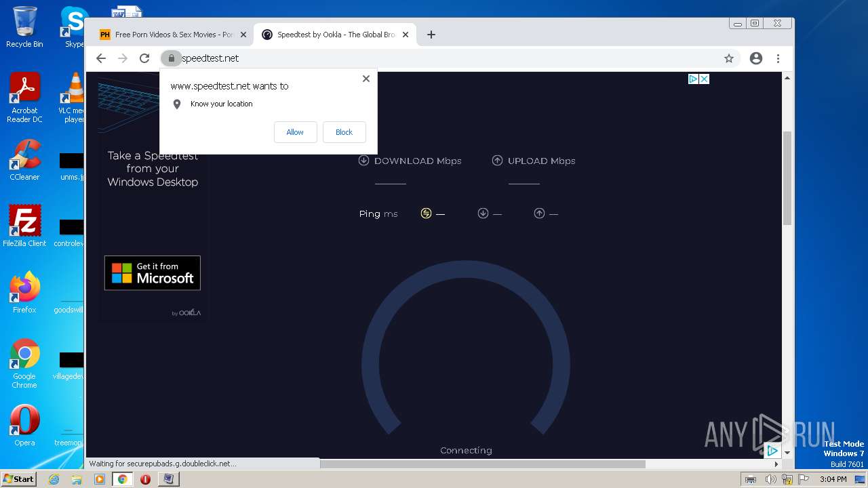Click the AdChoices triangle in top banner
Viewport: 868px width, 488px height.
694,79
